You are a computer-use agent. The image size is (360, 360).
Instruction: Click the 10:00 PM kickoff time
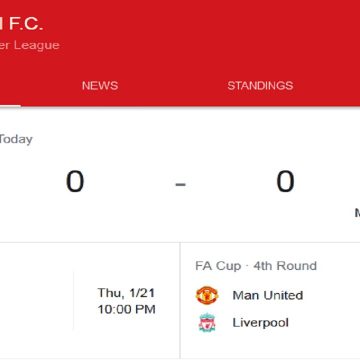click(x=126, y=309)
